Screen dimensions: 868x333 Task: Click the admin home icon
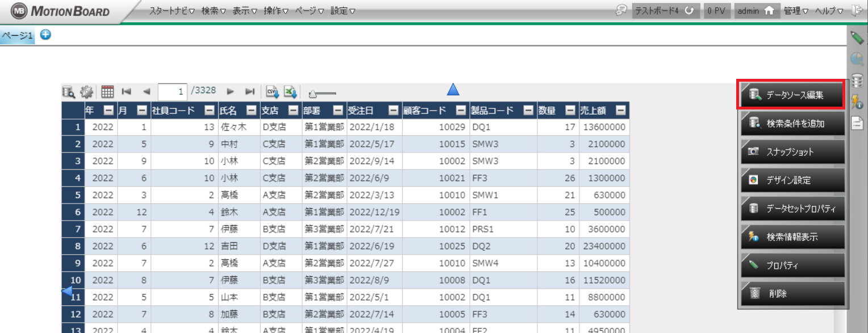pyautogui.click(x=769, y=11)
